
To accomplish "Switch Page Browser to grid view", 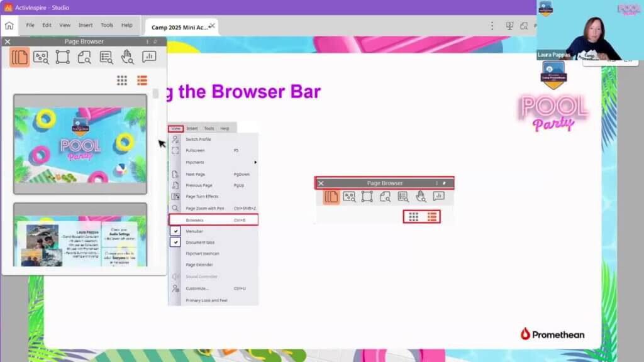I will [x=122, y=80].
